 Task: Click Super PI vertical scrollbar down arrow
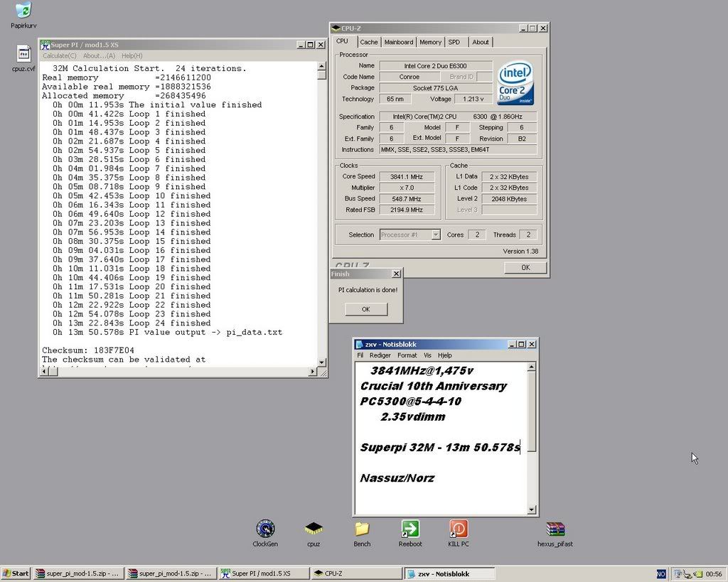coord(322,362)
